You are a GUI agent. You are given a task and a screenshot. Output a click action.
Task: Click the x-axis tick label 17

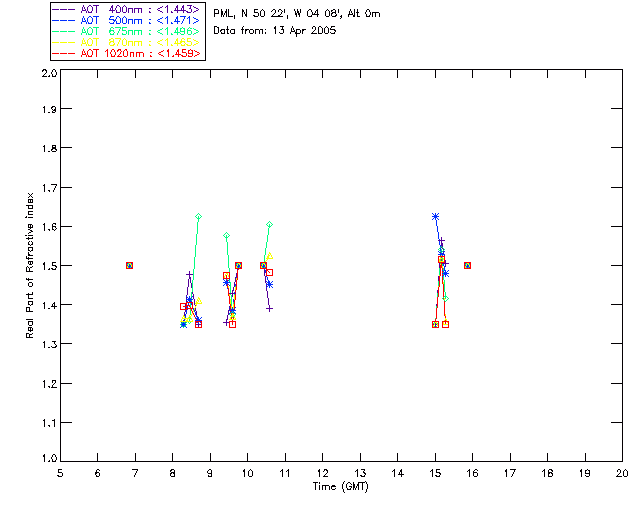[510, 473]
